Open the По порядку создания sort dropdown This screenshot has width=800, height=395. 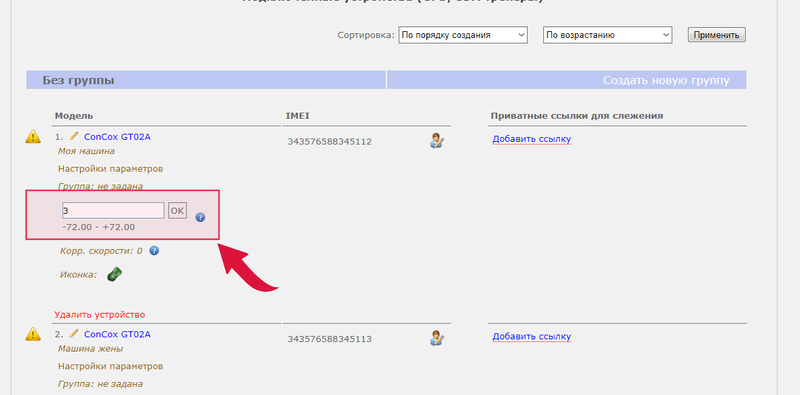[463, 35]
